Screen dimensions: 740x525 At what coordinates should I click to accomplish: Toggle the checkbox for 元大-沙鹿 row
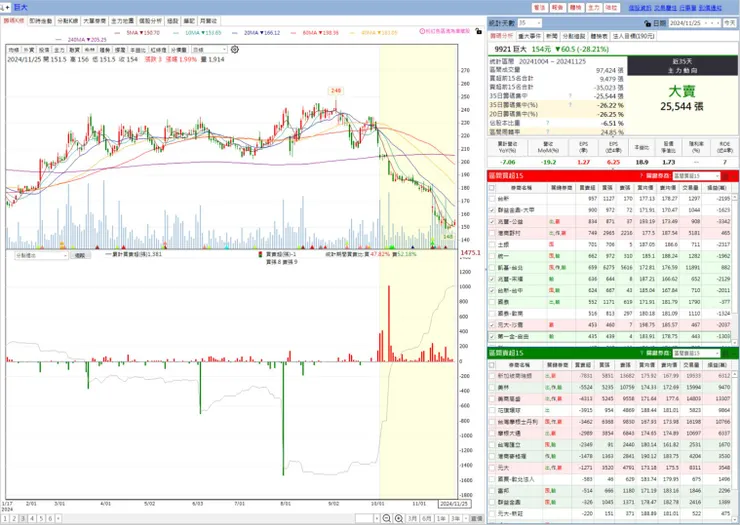(x=492, y=325)
